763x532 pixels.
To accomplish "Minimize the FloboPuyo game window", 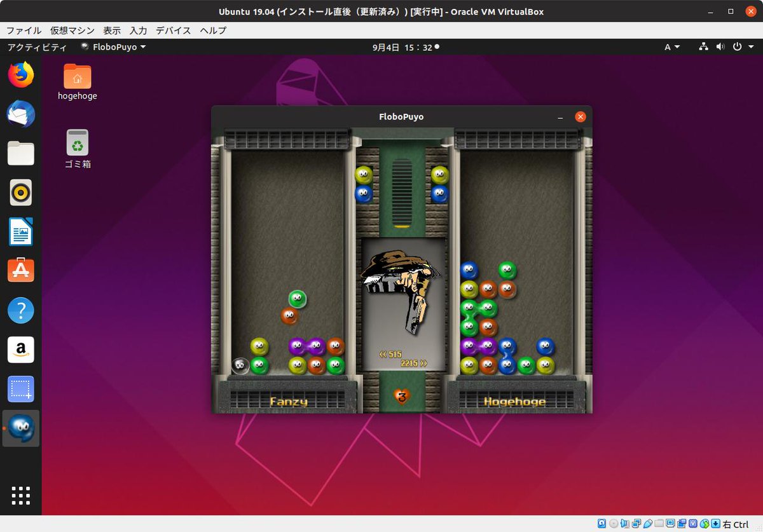I will pos(560,117).
